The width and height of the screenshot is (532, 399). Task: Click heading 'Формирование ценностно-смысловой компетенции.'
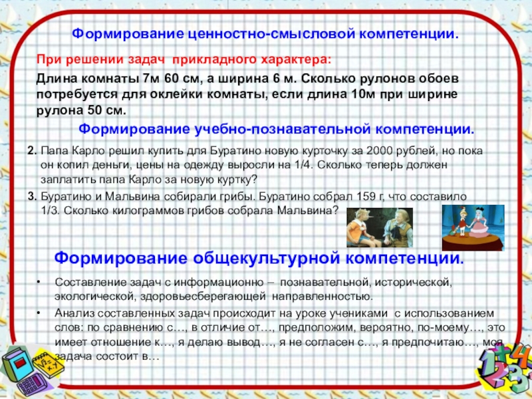click(265, 35)
